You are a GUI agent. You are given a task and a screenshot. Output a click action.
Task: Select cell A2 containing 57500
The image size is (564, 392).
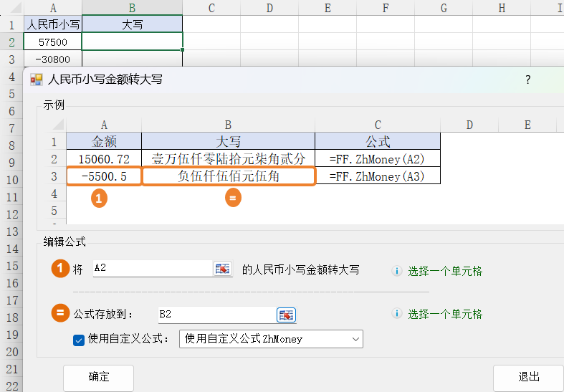[x=53, y=42]
